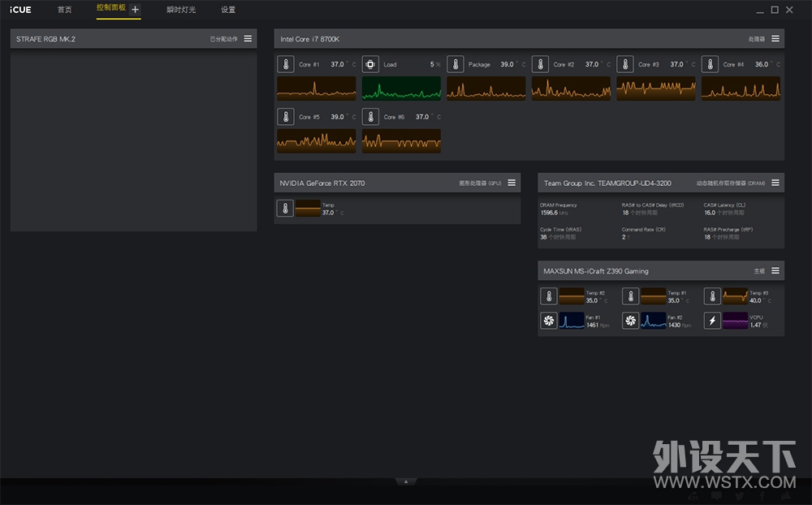Click the Core #3 thermometer icon

pyautogui.click(x=625, y=64)
